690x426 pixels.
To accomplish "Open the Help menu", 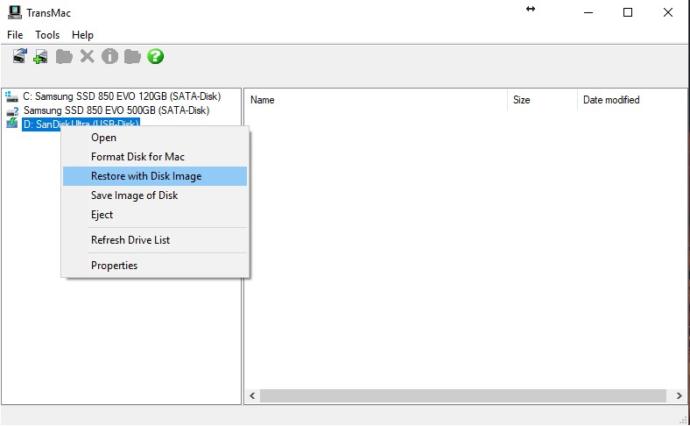I will pyautogui.click(x=83, y=35).
